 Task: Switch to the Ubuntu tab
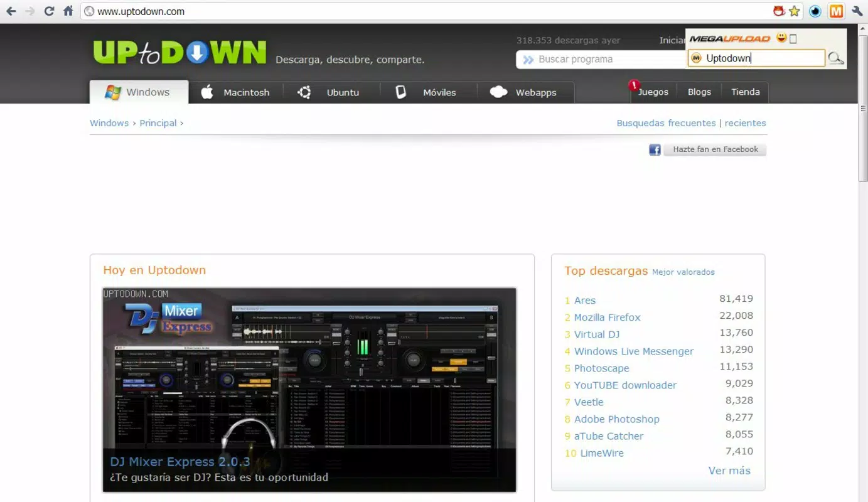coord(329,92)
